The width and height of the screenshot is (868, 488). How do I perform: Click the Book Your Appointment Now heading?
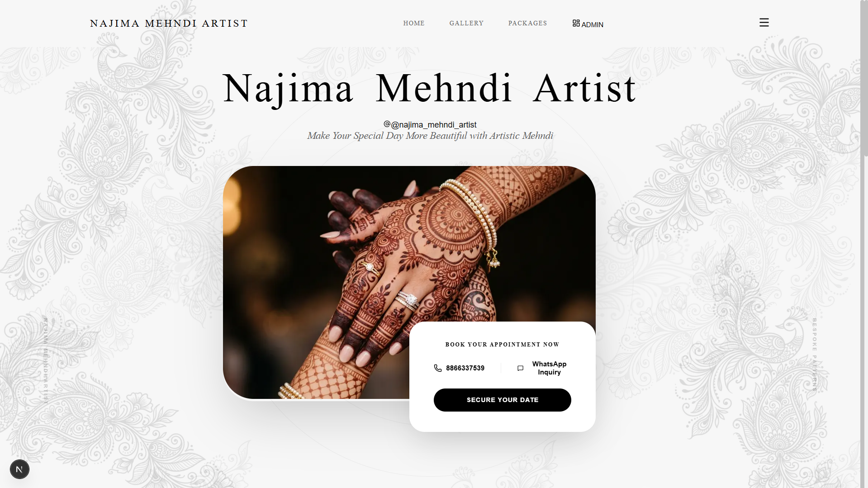(x=502, y=345)
